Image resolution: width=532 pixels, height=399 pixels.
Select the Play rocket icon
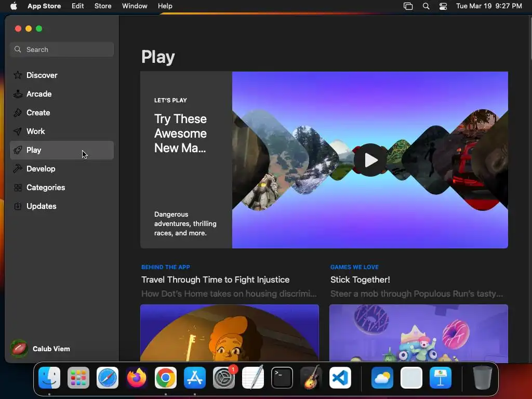coord(18,150)
